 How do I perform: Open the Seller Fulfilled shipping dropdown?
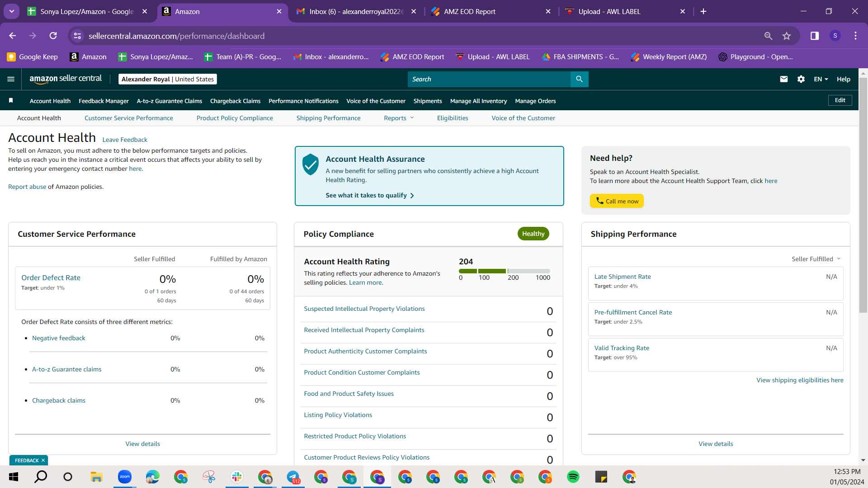coord(816,259)
